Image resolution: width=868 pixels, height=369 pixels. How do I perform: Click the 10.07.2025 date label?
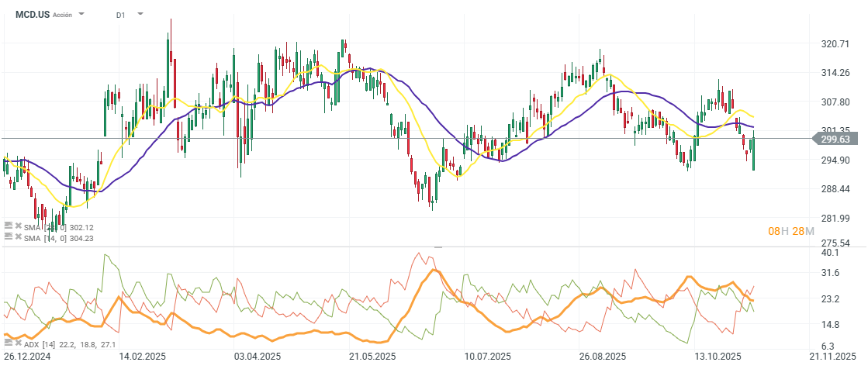489,357
